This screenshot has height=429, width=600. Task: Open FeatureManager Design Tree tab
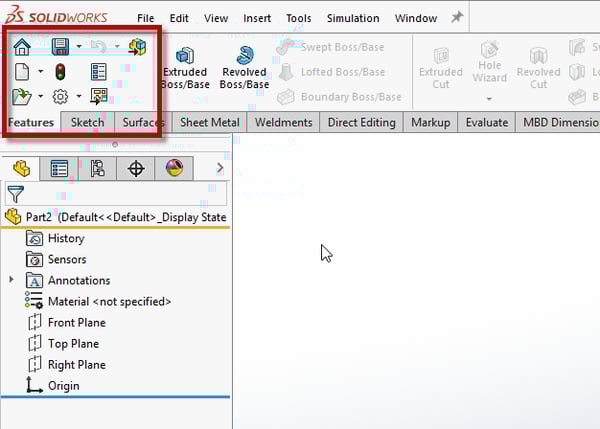point(21,168)
